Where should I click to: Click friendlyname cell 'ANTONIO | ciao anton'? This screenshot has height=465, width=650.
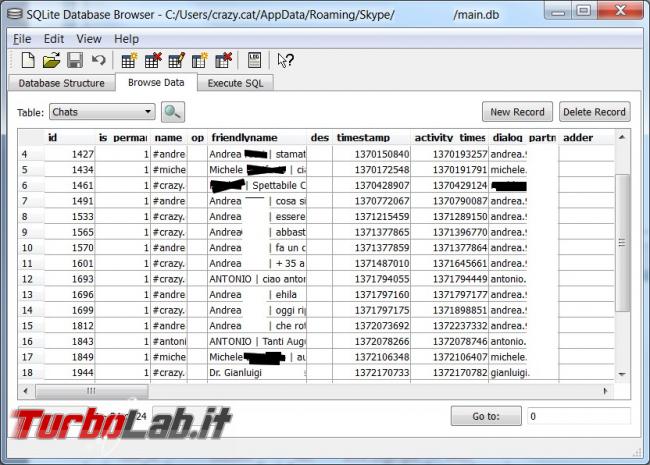coord(257,279)
